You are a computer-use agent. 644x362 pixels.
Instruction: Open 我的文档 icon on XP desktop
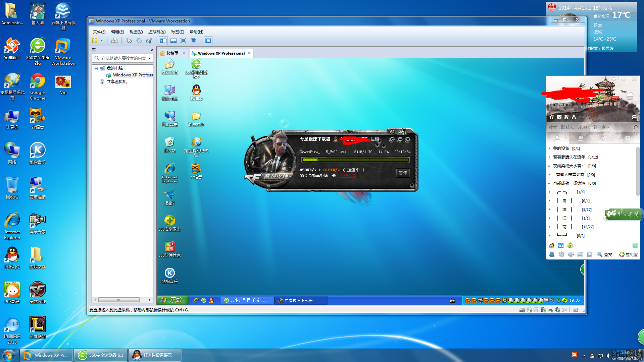coord(169,66)
